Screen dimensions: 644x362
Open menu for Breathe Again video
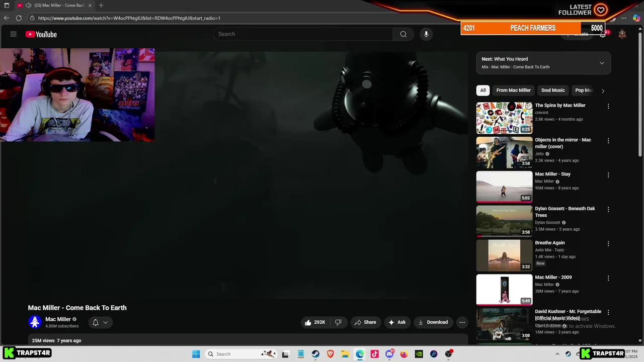[608, 243]
